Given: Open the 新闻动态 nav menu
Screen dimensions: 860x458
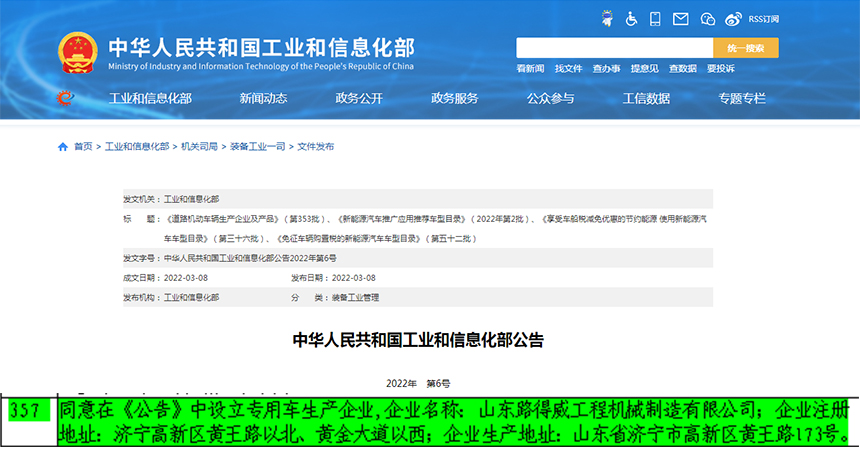Looking at the screenshot, I should (x=263, y=99).
